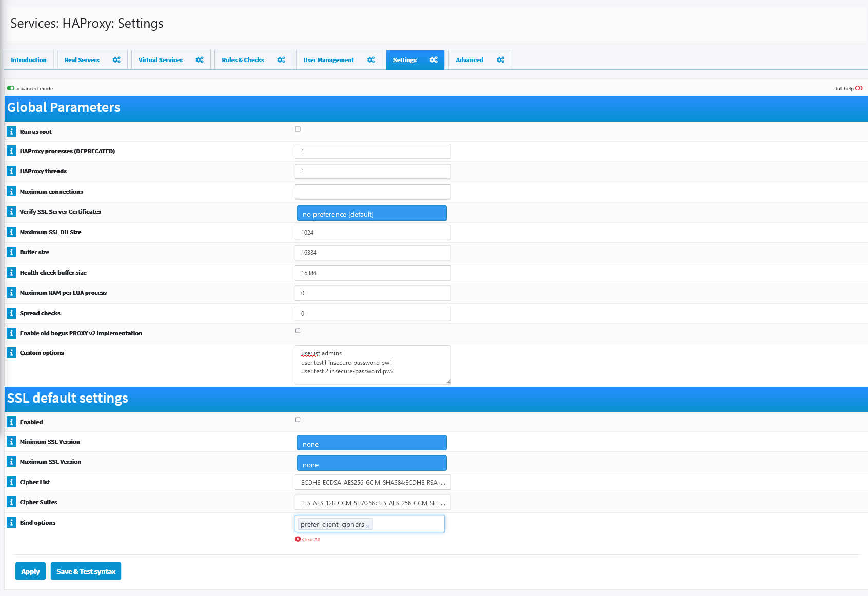The image size is (868, 596).
Task: Open the Maximum SSL Version dropdown
Action: tap(371, 463)
